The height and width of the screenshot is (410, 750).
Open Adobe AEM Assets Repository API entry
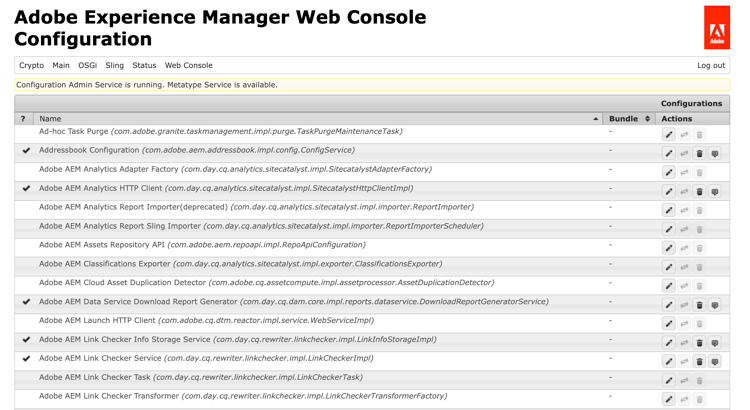click(x=202, y=244)
